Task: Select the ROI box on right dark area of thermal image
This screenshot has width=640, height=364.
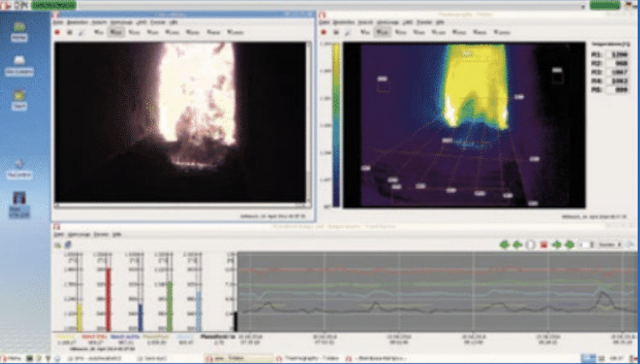Action: click(557, 77)
